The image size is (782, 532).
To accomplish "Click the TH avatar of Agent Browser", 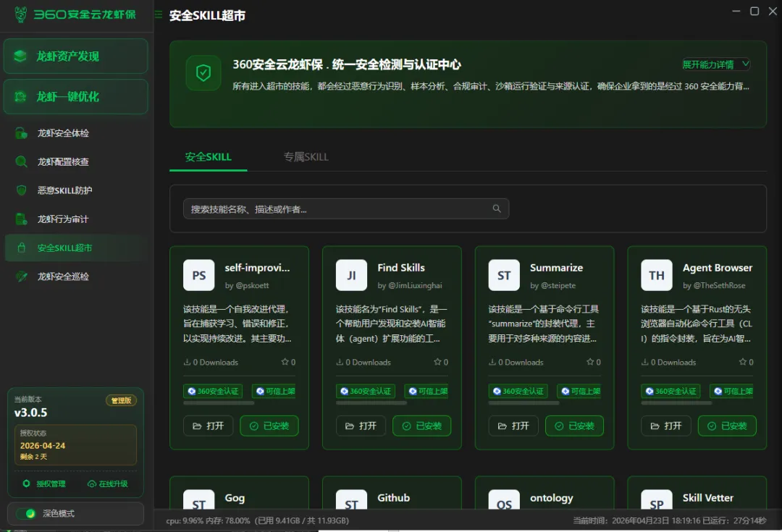I will (x=657, y=275).
